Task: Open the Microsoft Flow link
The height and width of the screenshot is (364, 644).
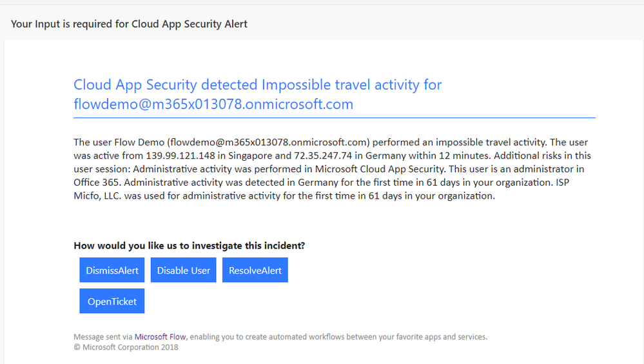Action: pyautogui.click(x=161, y=337)
